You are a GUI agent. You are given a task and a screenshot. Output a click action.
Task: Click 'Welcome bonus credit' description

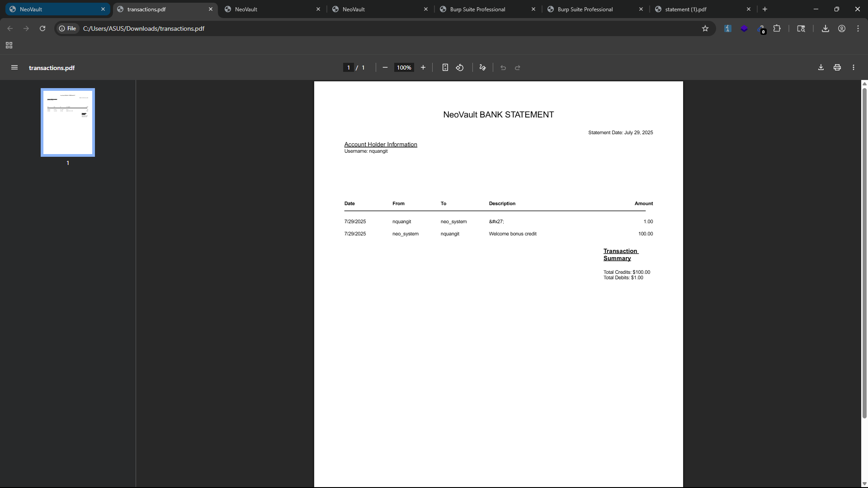(x=513, y=234)
